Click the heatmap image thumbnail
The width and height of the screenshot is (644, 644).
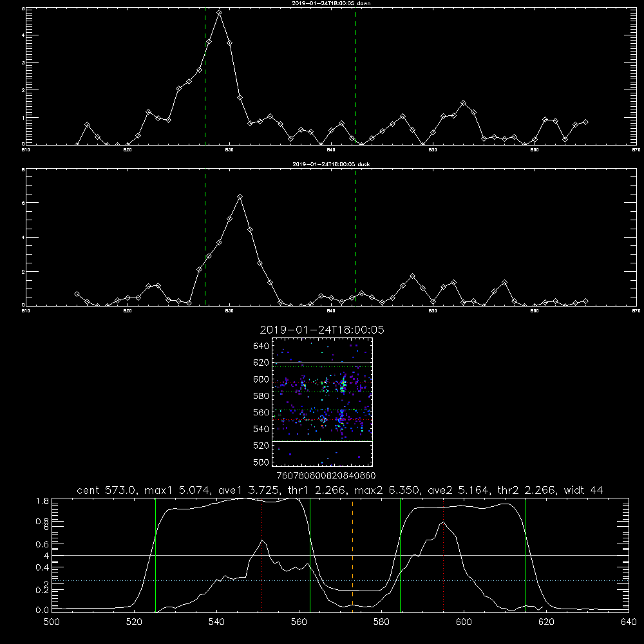(x=322, y=402)
